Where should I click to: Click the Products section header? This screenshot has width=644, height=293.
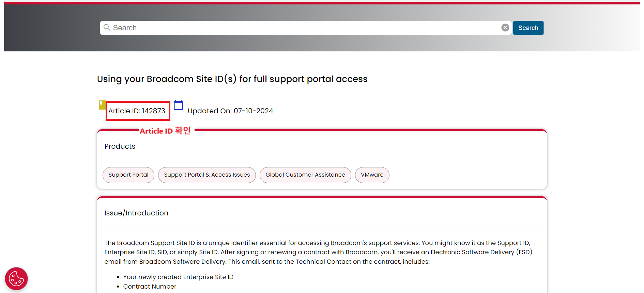click(120, 146)
